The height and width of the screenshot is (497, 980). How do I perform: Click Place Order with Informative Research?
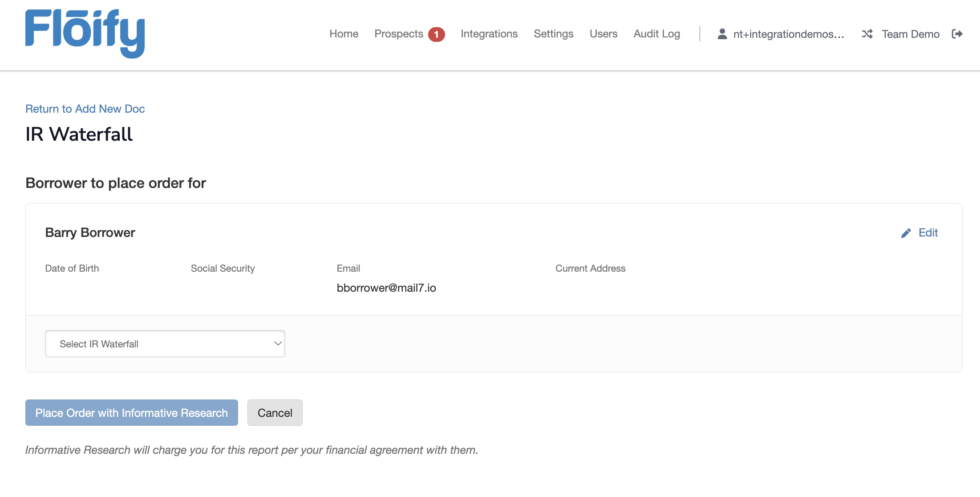(131, 412)
